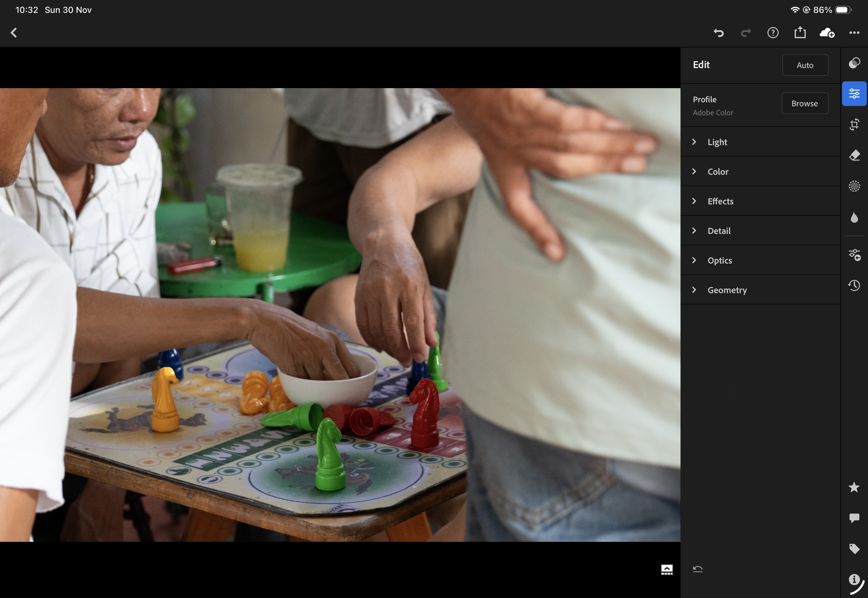The image size is (868, 598).
Task: Expand the Effects section
Action: (720, 201)
